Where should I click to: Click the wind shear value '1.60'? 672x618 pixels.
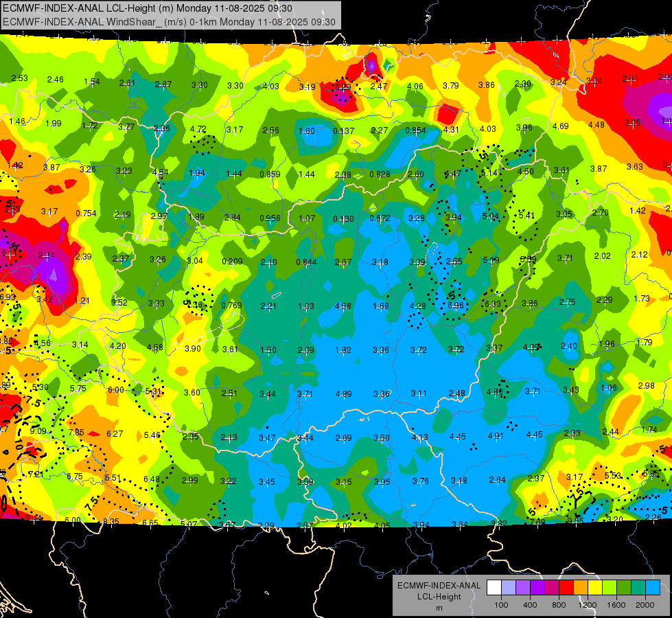(x=307, y=130)
